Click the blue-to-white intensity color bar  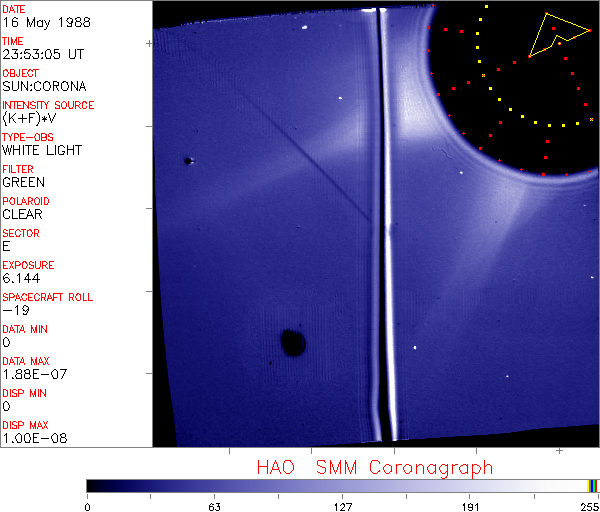click(x=342, y=486)
